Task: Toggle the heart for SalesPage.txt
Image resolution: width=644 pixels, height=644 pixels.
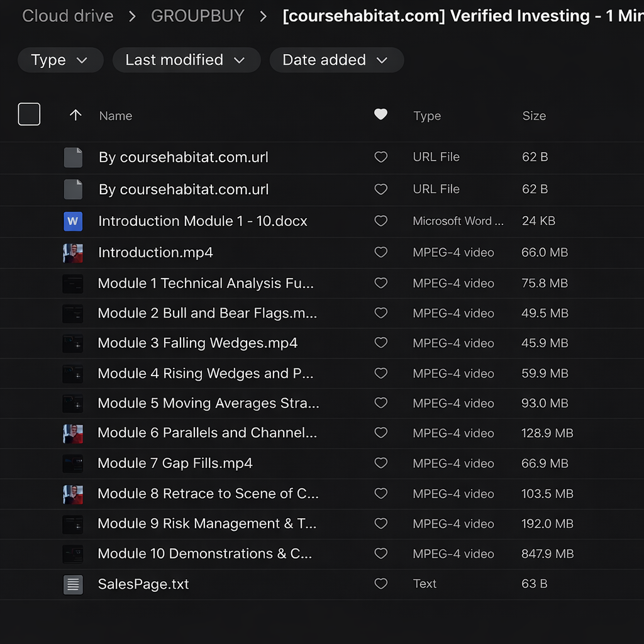Action: [380, 584]
